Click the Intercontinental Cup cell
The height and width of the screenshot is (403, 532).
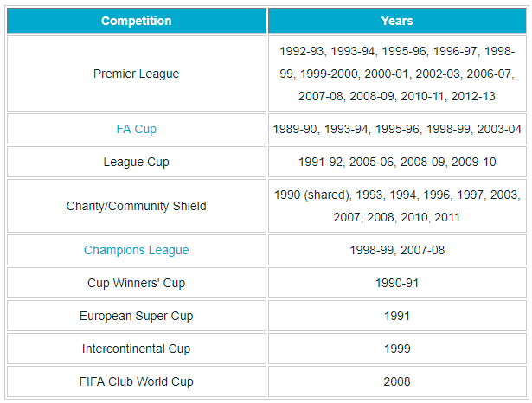(x=137, y=349)
